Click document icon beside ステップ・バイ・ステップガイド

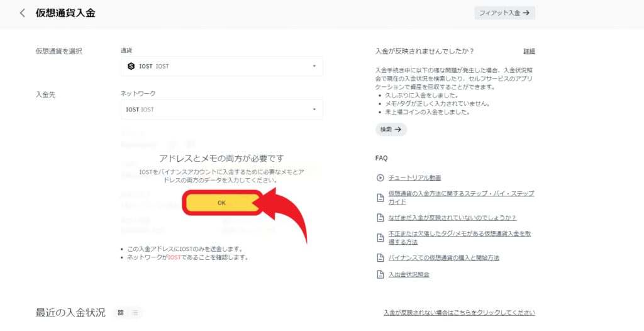point(380,198)
